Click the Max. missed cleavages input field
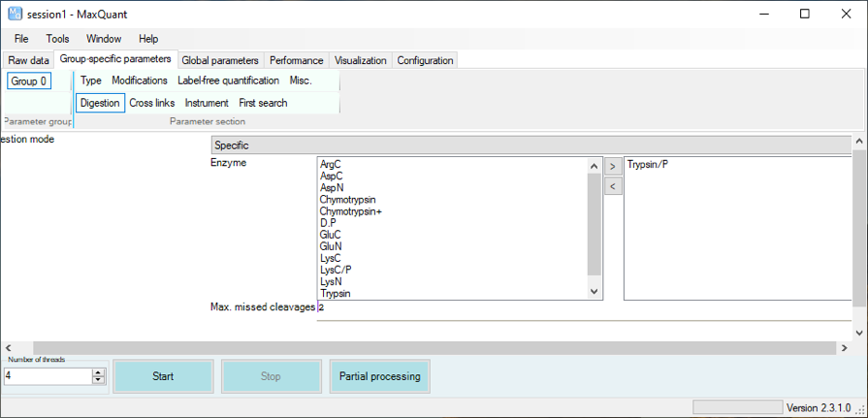Image resolution: width=868 pixels, height=418 pixels. click(x=582, y=307)
